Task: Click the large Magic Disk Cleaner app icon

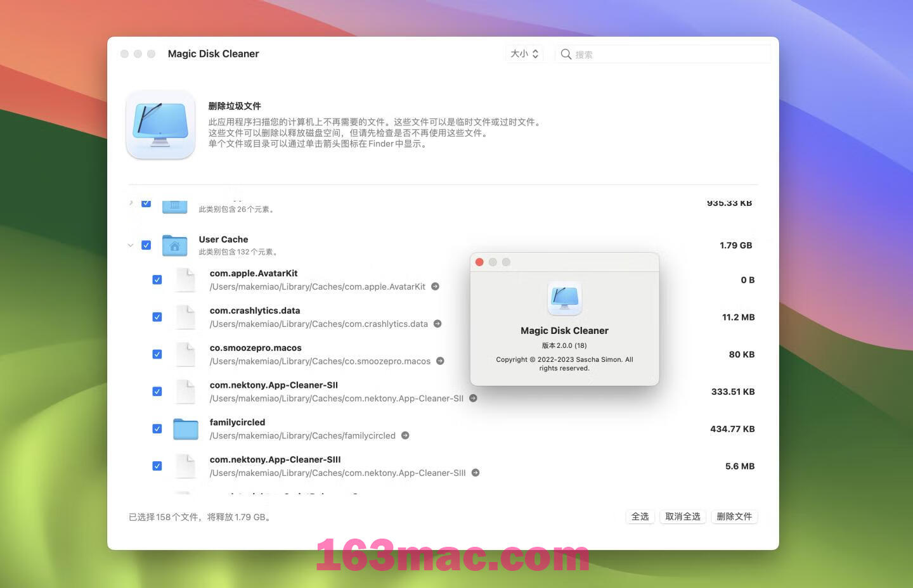Action: coord(160,124)
